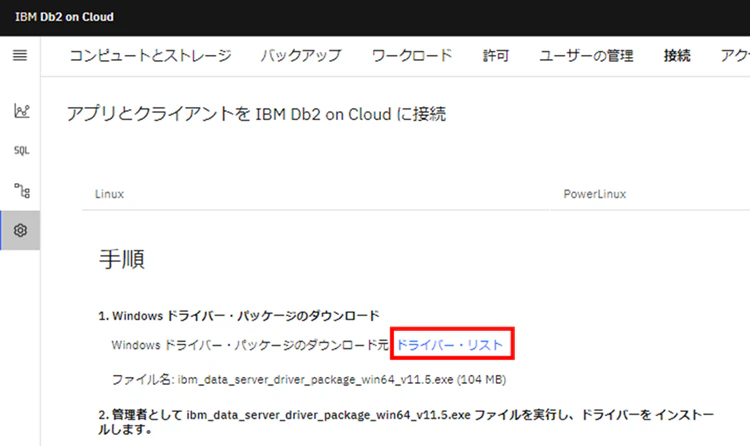Open the data hierarchy icon in sidebar
This screenshot has width=750, height=446.
[22, 191]
